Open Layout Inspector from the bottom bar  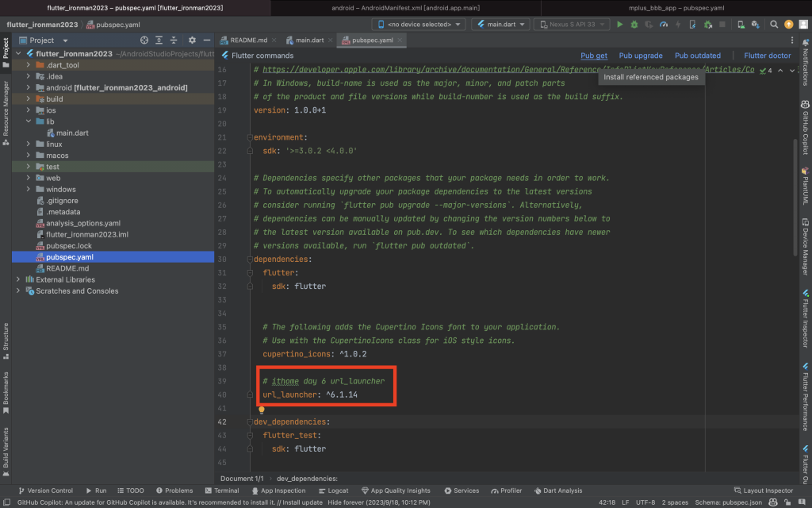pyautogui.click(x=764, y=491)
